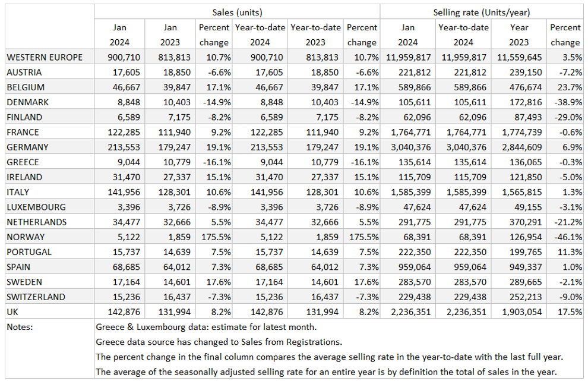Click Denmark's -38.9% cell

point(567,102)
